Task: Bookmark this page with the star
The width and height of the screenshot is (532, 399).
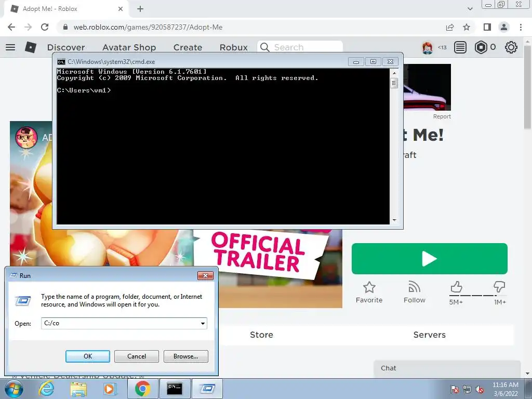Action: pos(467,27)
